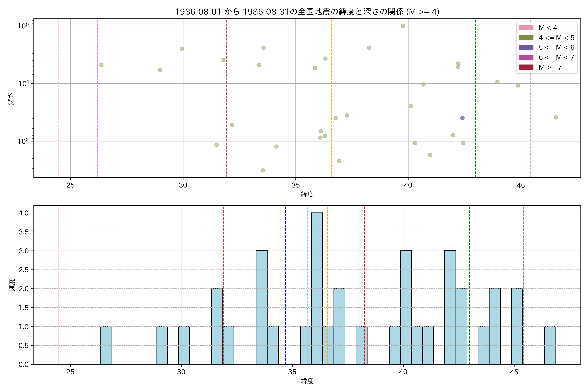Click the rightmost histogram bar past latitude 45

(550, 345)
